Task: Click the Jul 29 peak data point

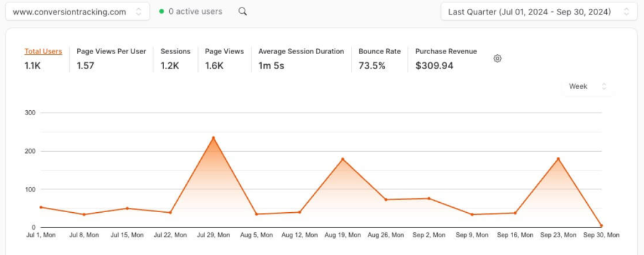Action: (213, 138)
